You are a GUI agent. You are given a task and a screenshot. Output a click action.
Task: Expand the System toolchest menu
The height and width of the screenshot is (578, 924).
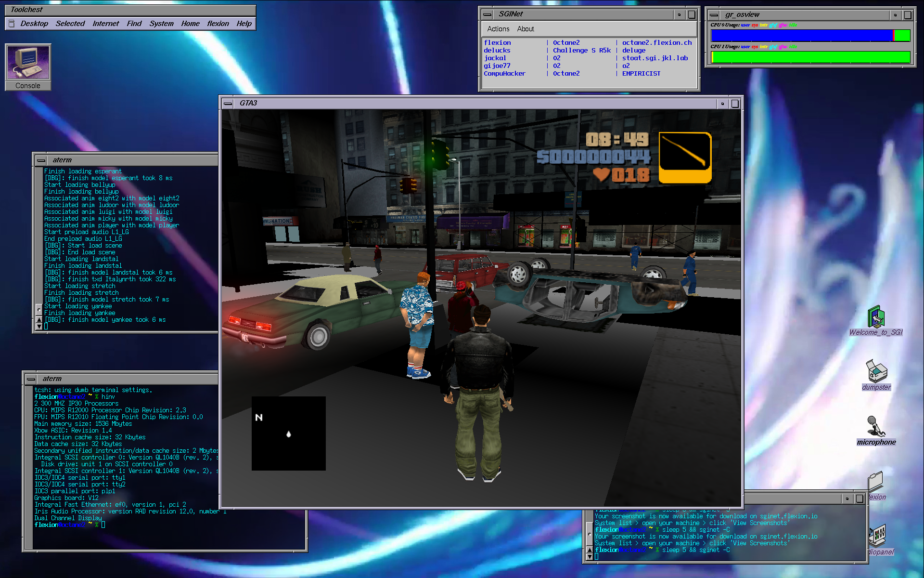click(162, 24)
